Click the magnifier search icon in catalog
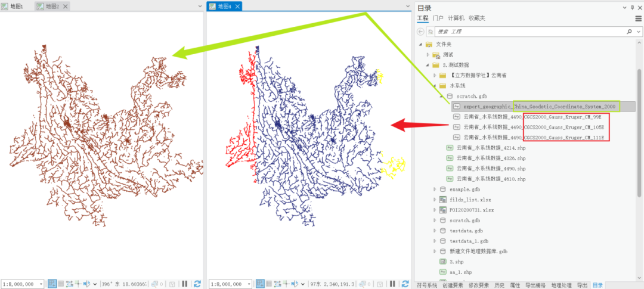Viewport: 644px width, 289px height. pos(629,32)
